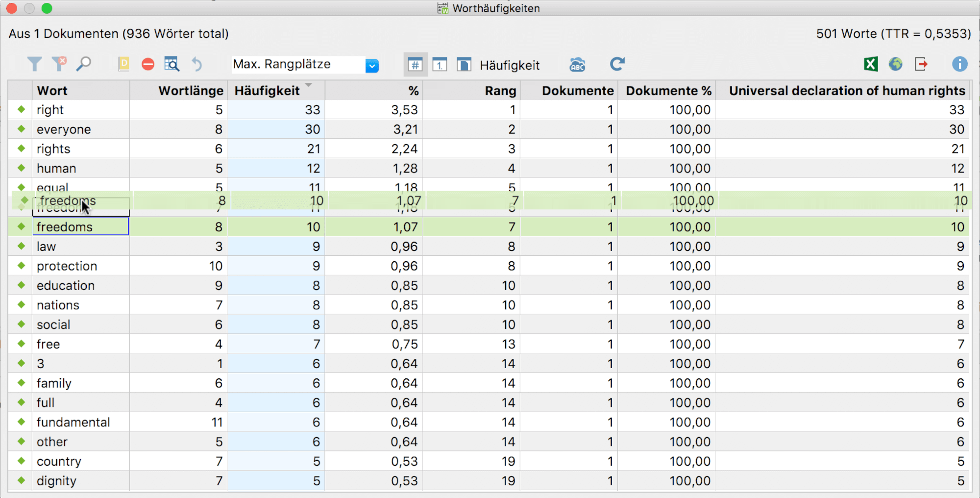Click green diamond beside 'family'
Viewport: 980px width, 498px height.
[x=21, y=382]
